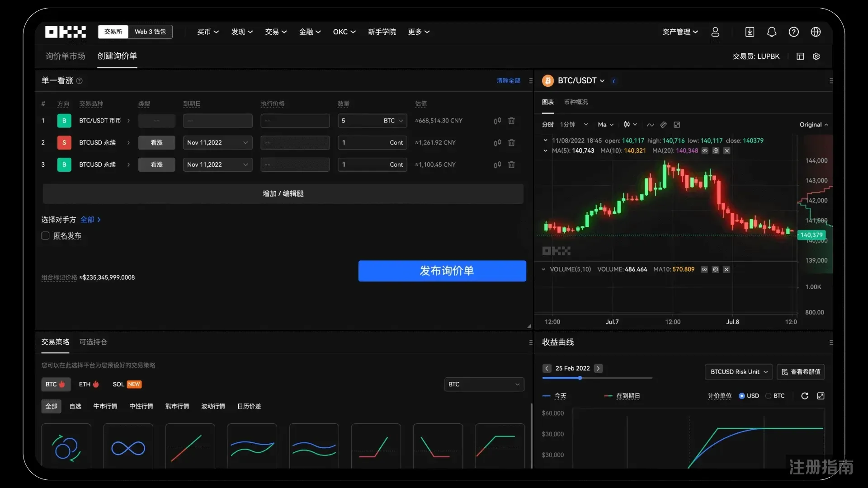Expand profit curve to fullscreen
The image size is (868, 488).
(821, 396)
